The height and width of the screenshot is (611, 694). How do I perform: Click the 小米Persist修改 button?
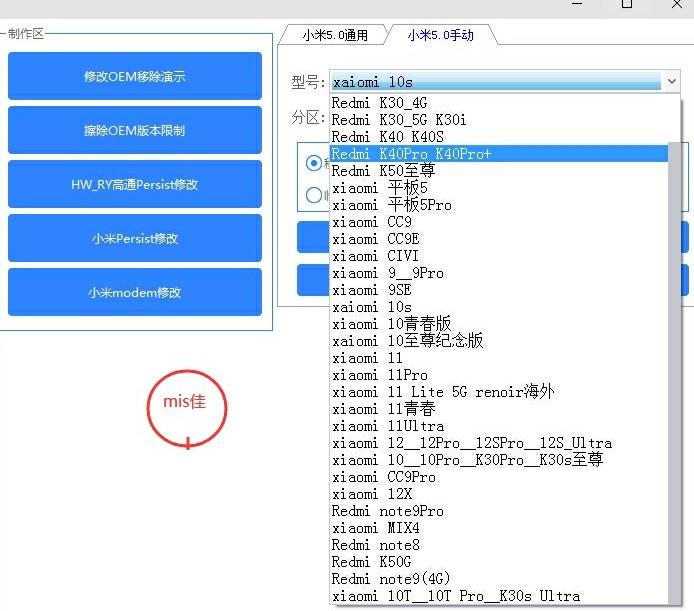pos(134,239)
